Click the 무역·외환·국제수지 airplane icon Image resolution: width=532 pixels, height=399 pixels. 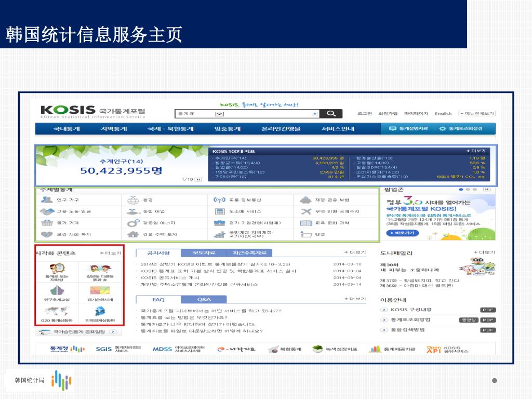pos(305,211)
